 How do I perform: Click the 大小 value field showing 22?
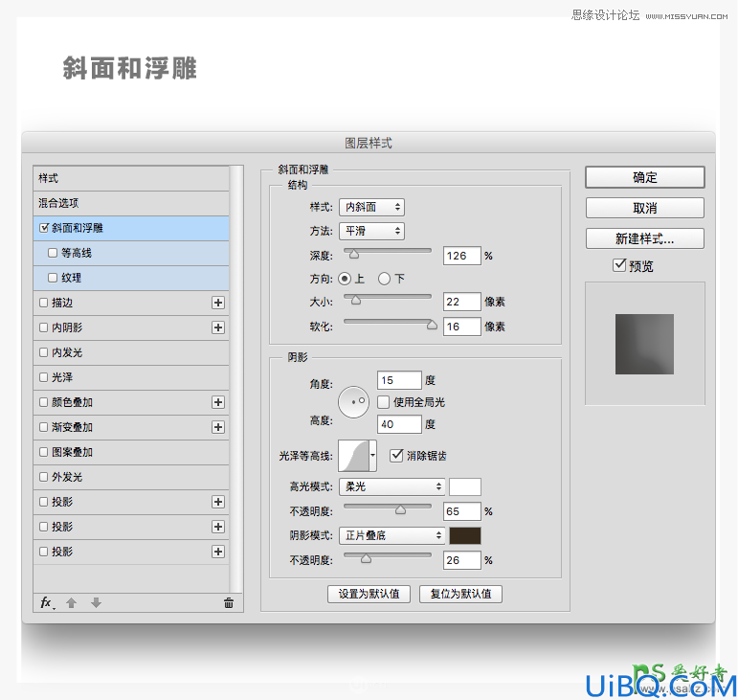(462, 302)
